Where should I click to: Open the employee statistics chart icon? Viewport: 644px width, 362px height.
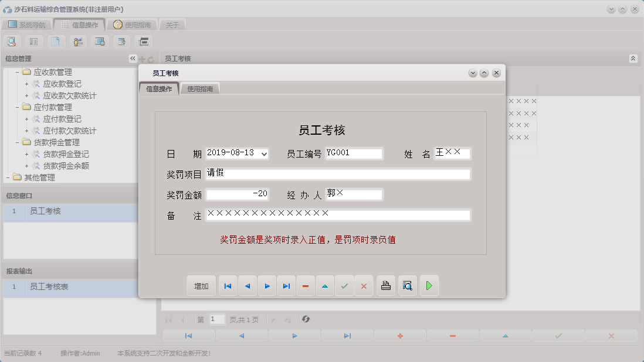tap(77, 42)
